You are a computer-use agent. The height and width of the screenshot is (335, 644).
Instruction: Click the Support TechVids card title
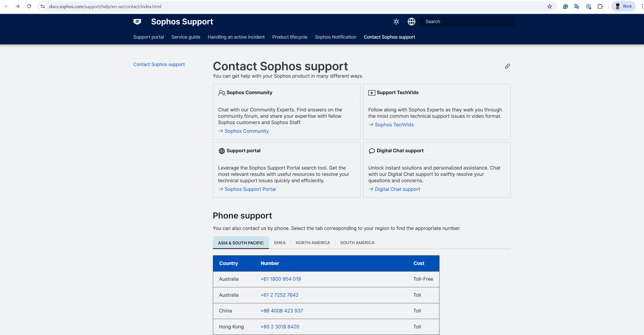pyautogui.click(x=397, y=93)
